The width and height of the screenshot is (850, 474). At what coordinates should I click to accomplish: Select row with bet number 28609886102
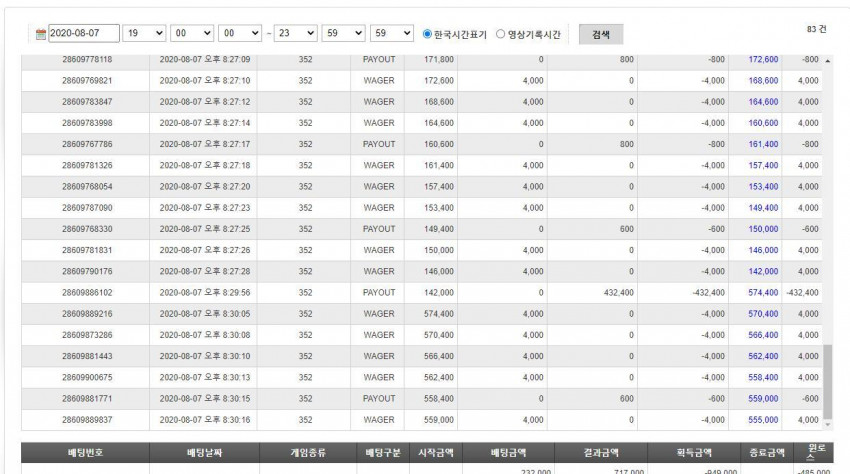pos(422,292)
